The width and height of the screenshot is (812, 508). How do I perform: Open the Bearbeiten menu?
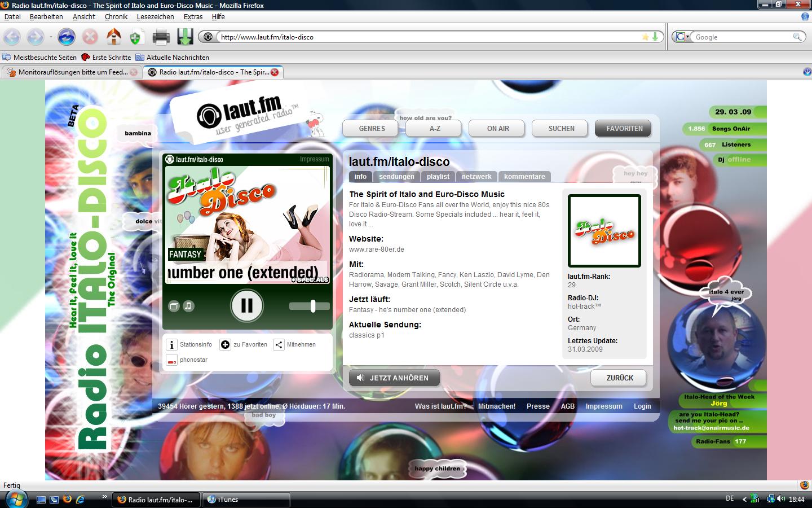pyautogui.click(x=46, y=17)
